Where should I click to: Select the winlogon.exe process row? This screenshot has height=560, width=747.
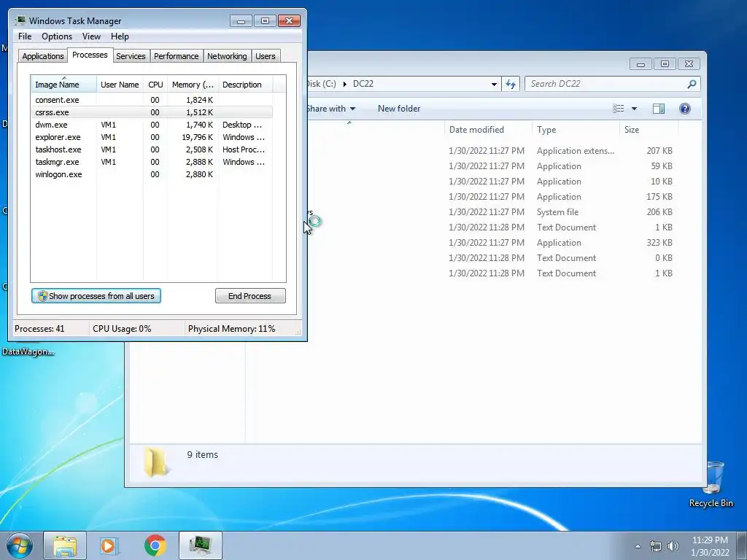click(x=152, y=174)
